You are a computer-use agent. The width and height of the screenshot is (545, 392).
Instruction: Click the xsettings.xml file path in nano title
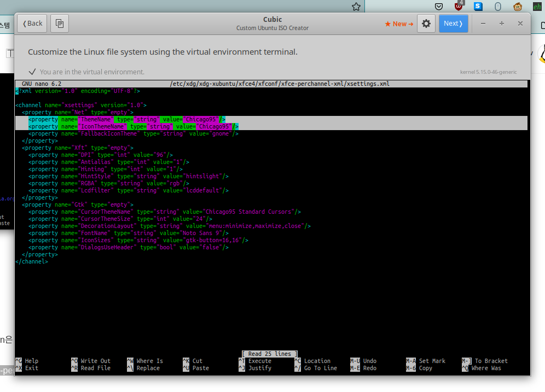coord(280,84)
